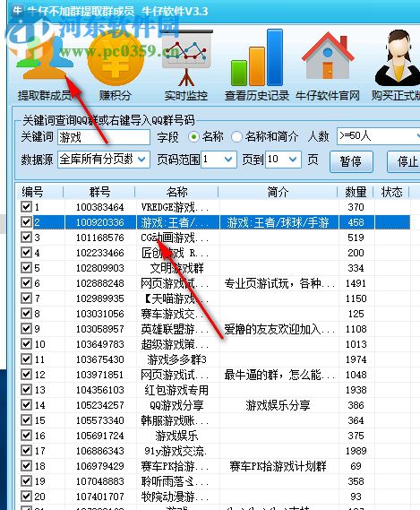Viewport: 420px width, 510px height.
Task: Select group number 105573340
Action: pyautogui.click(x=99, y=420)
